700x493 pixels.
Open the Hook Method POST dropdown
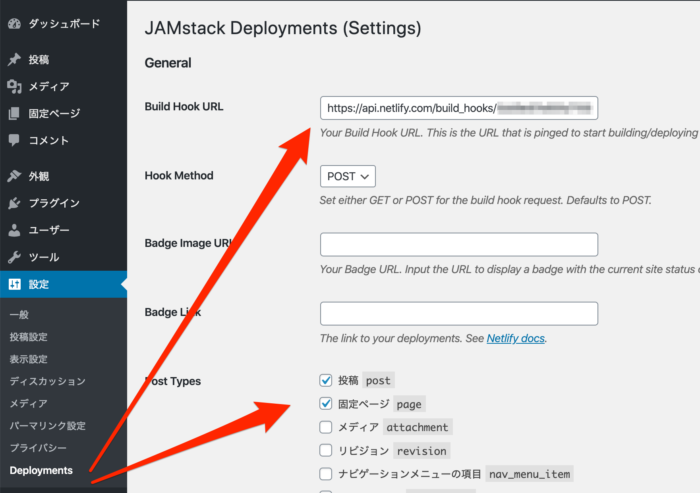click(347, 176)
